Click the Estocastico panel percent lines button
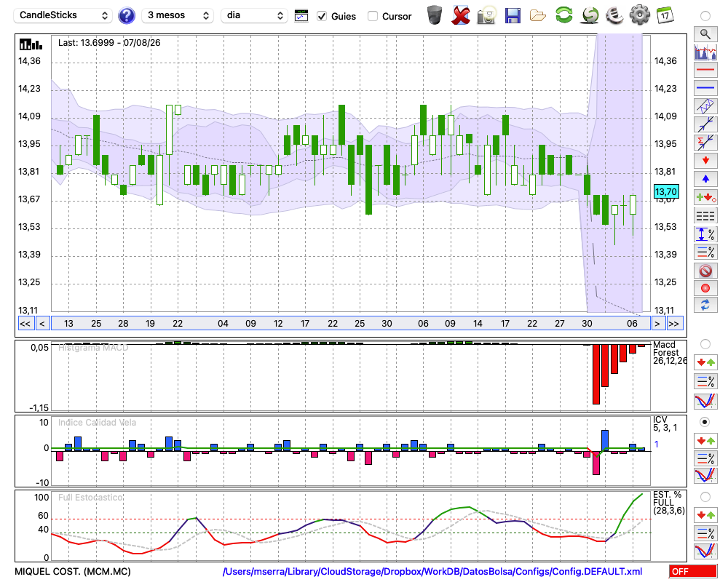Viewport: 728px width, 582px height. [x=705, y=533]
